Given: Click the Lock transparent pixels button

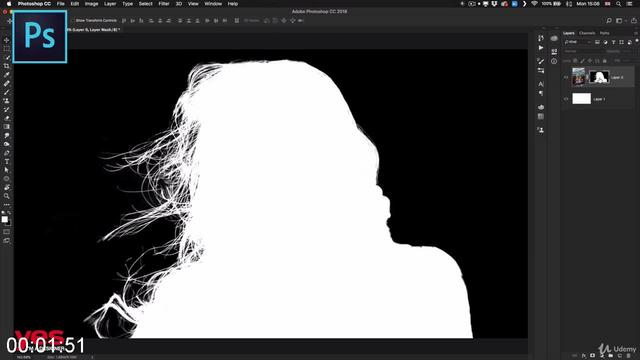Looking at the screenshot, I should point(576,61).
